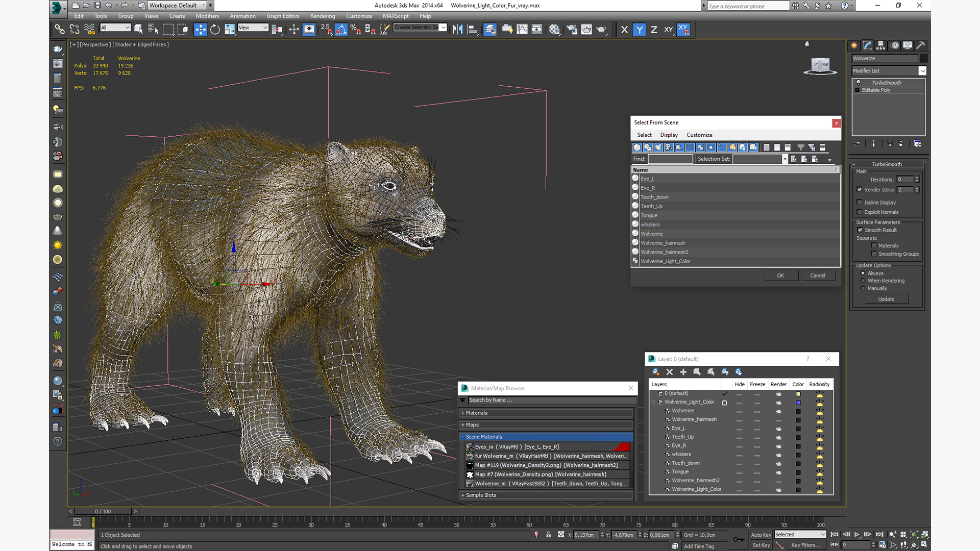Open the Rendering menu
Screen dimensions: 980x551
[x=323, y=16]
